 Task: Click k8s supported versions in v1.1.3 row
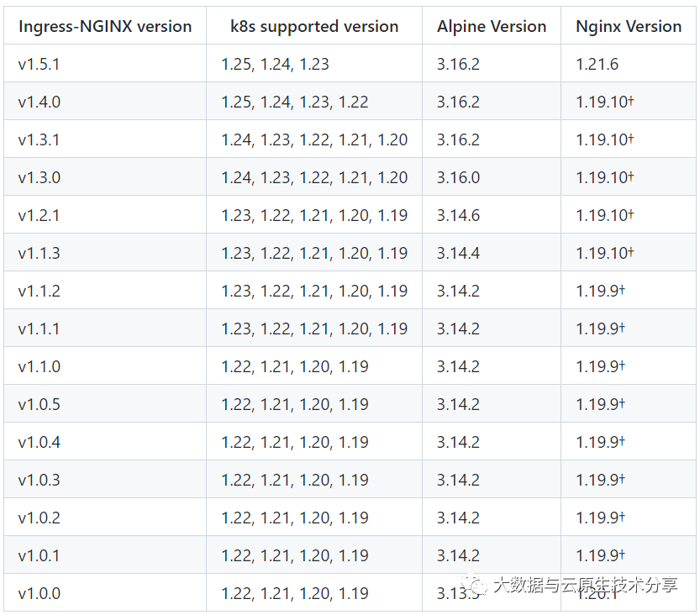click(314, 252)
